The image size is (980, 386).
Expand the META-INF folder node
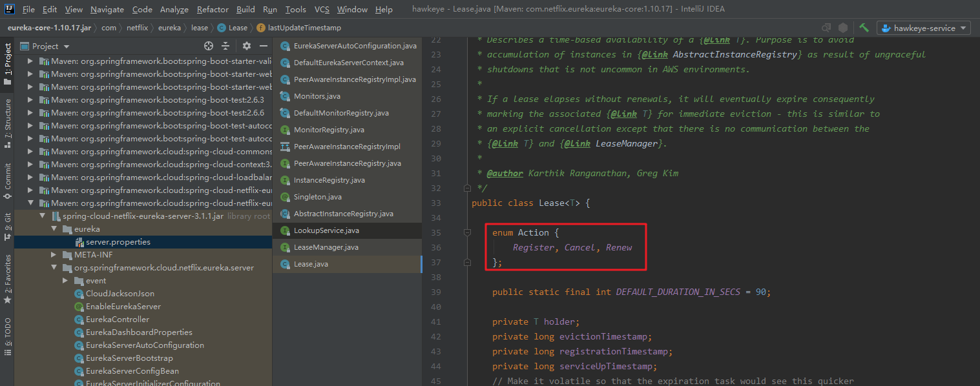tap(55, 255)
